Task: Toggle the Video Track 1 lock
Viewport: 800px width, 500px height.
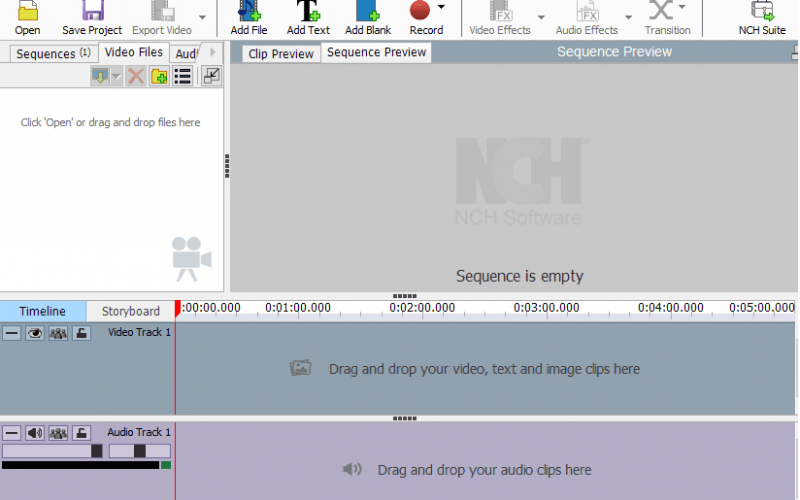Action: (81, 333)
